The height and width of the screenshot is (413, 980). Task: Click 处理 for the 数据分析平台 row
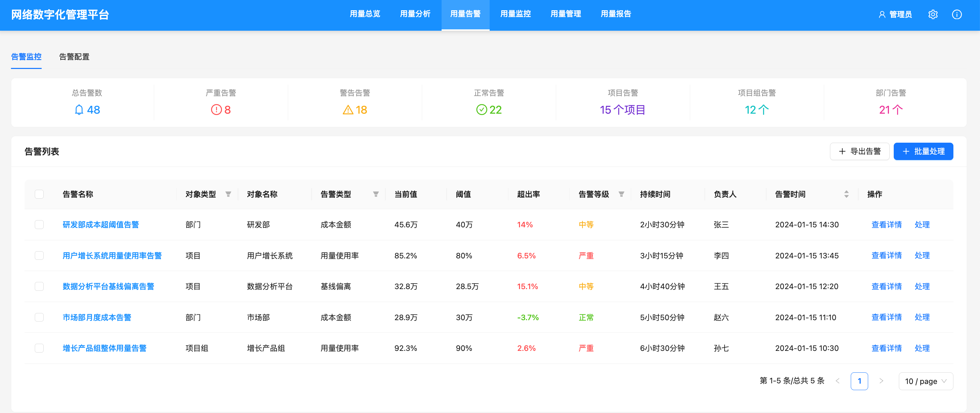[922, 286]
